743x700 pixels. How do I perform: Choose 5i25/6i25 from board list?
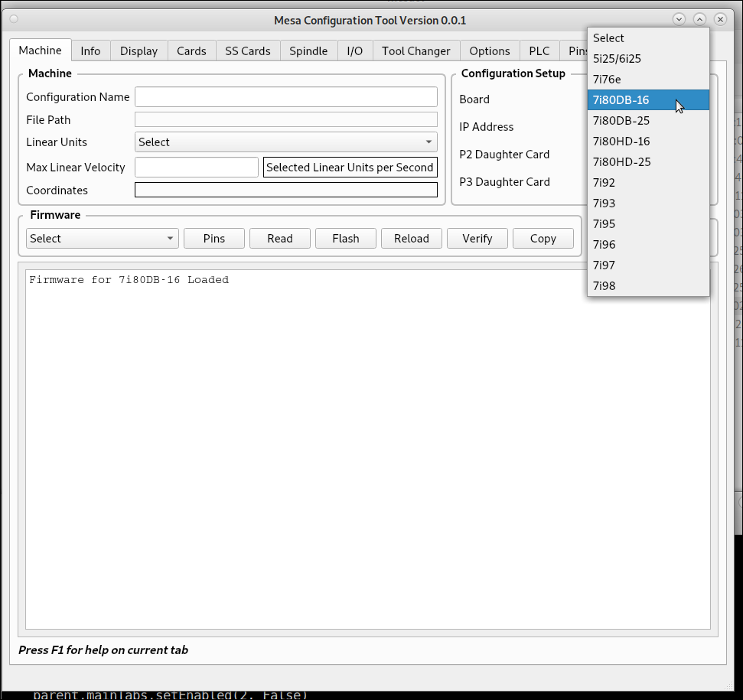648,59
